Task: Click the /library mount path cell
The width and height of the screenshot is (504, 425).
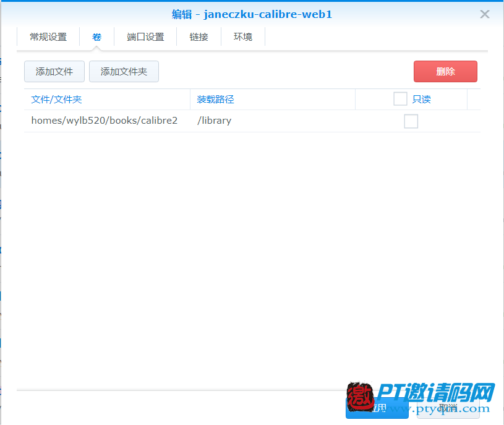Action: tap(273, 121)
